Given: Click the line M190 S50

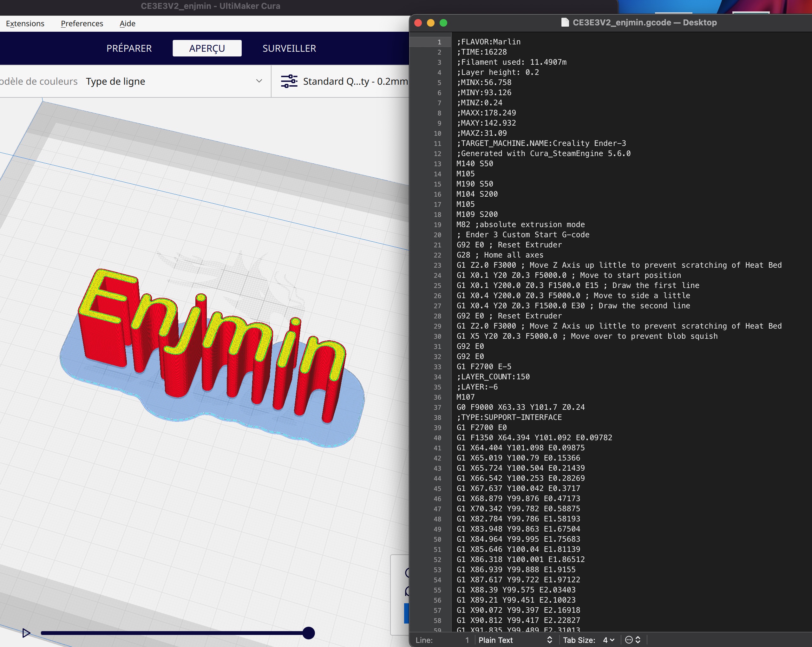Looking at the screenshot, I should point(475,184).
